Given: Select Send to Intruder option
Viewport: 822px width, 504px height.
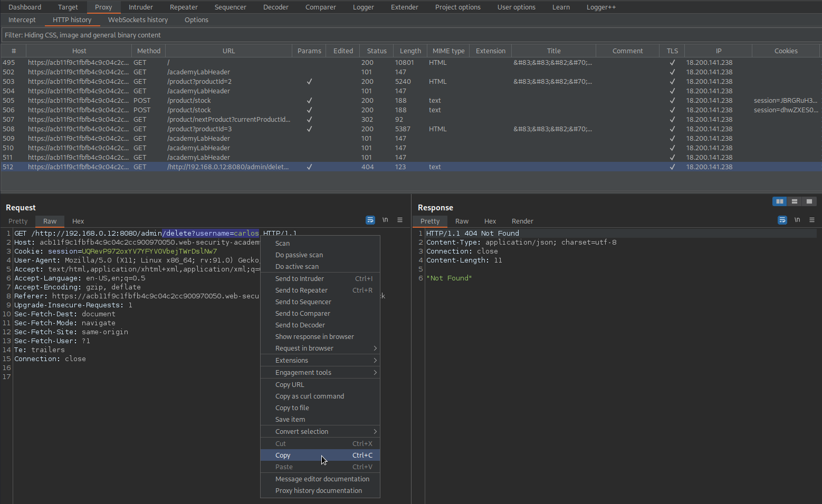Looking at the screenshot, I should pos(320,278).
